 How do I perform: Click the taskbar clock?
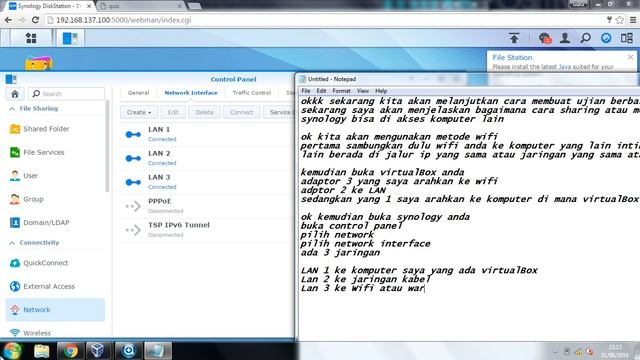pyautogui.click(x=614, y=351)
